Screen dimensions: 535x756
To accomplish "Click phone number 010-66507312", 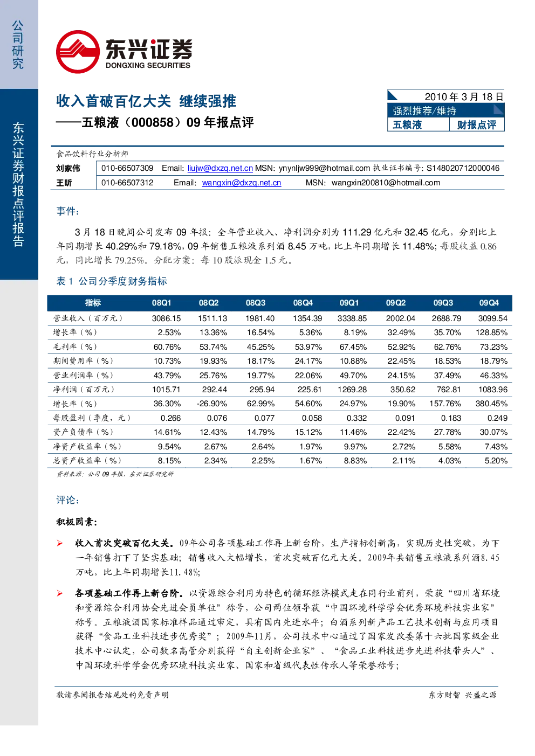I will (x=127, y=183).
